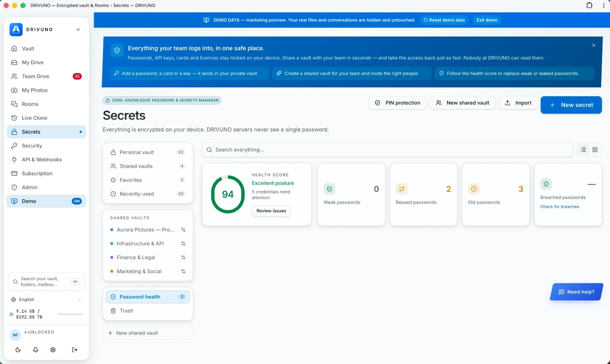Click the DRIVUNO logo icon
Viewport: 610px width, 364px height.
(x=16, y=29)
